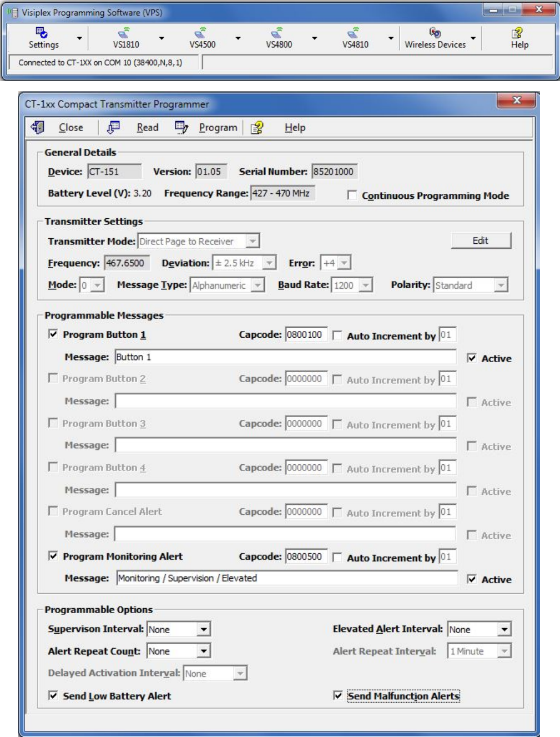This screenshot has width=560, height=737.
Task: Close the CT-1xx Programmer window
Action: [517, 100]
